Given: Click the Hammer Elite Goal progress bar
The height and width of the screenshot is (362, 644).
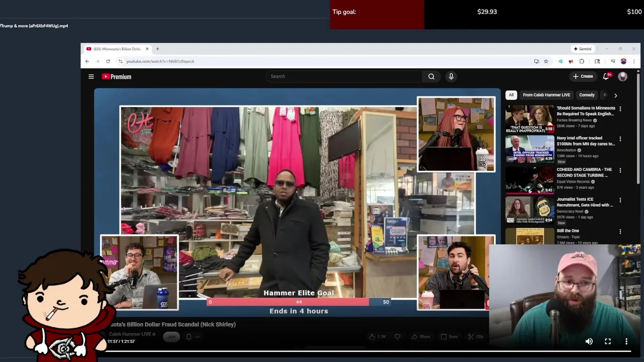Looking at the screenshot, I should 299,302.
